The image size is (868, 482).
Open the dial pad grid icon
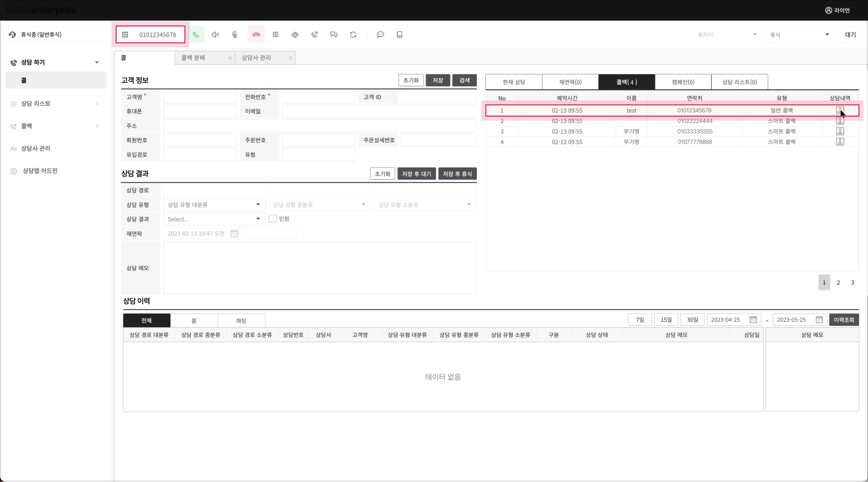(x=125, y=35)
